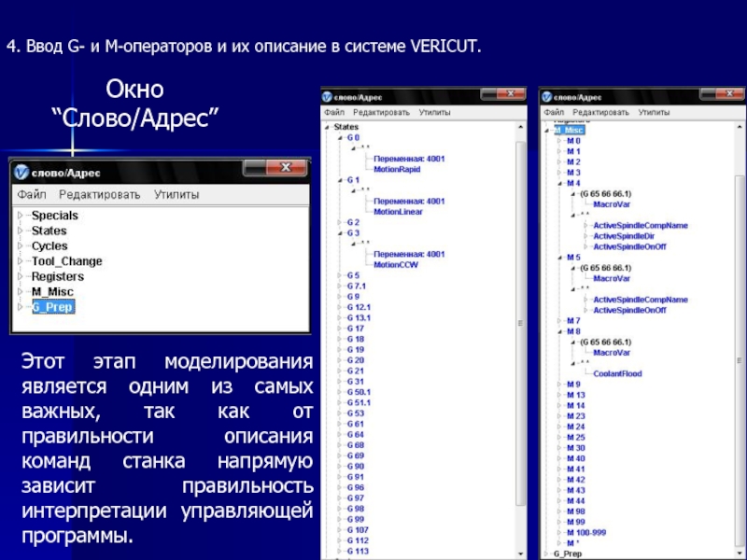This screenshot has height=560, width=747.
Task: Expand the Specials tree node
Action: [20, 216]
